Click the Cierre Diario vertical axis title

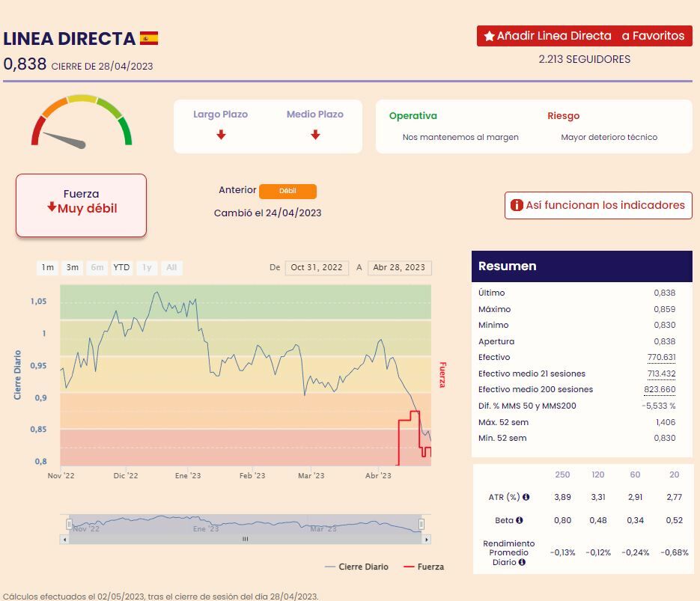[17, 375]
